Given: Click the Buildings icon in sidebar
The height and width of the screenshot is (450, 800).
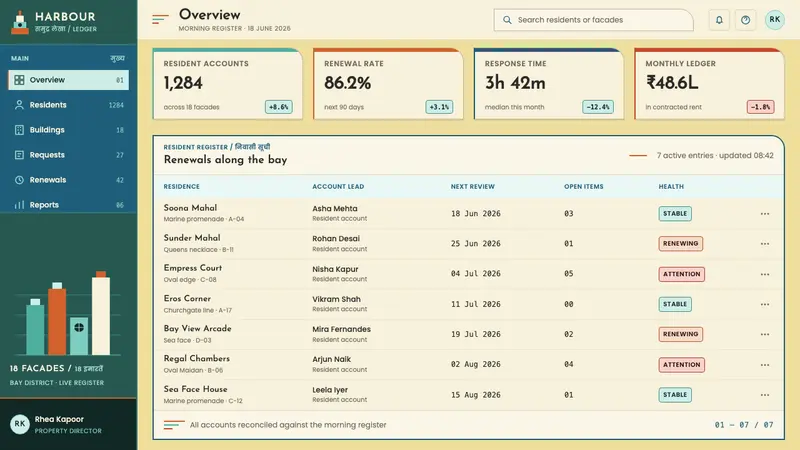Looking at the screenshot, I should click(19, 130).
